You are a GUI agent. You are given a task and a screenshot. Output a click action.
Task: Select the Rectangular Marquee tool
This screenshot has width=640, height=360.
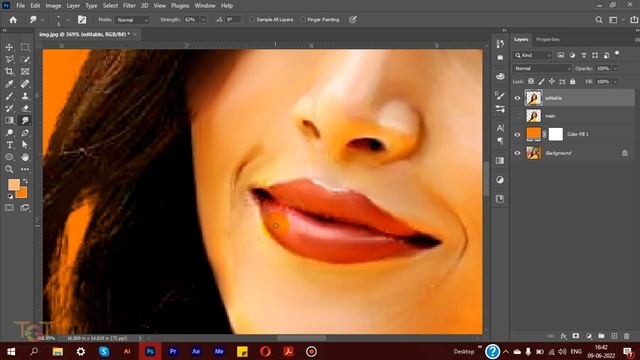[x=25, y=47]
